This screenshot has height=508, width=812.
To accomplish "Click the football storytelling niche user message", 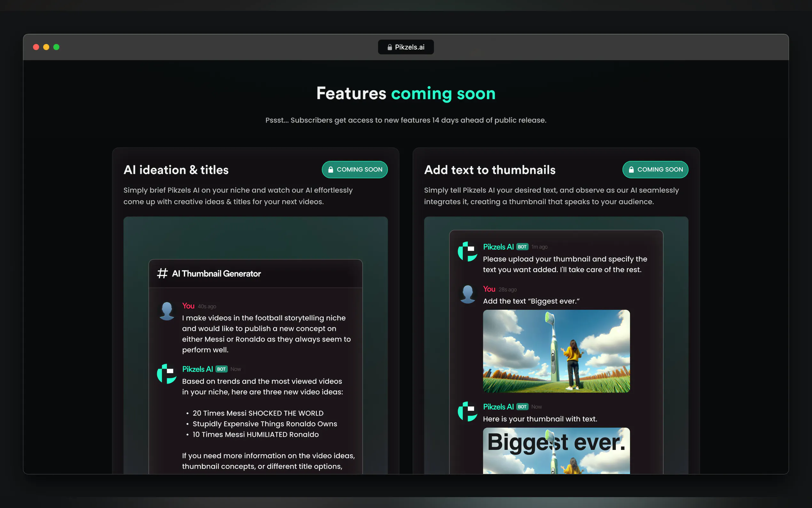I will point(266,334).
